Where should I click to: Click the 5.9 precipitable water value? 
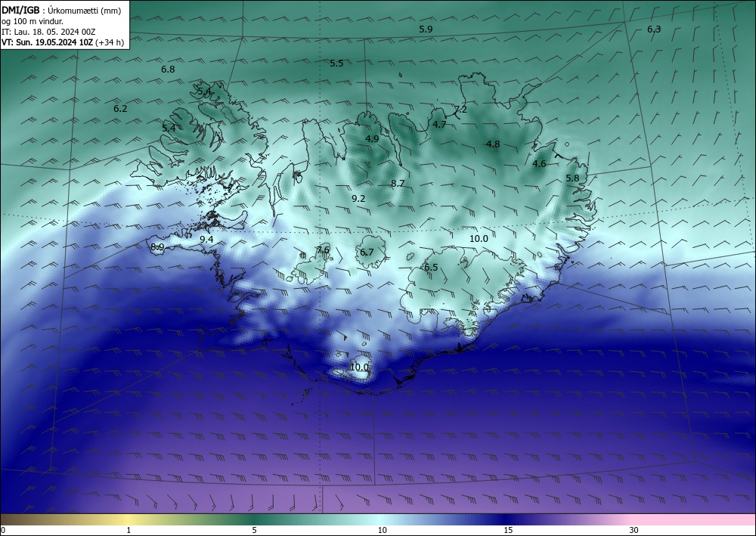[426, 29]
